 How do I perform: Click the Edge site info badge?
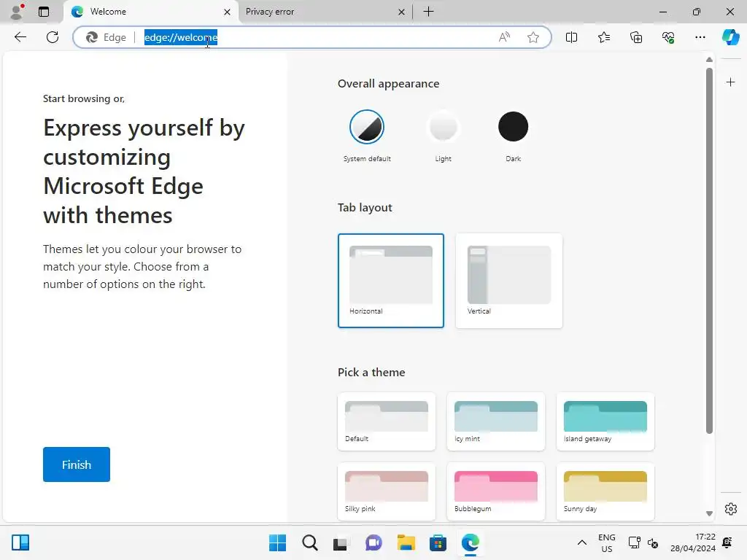pos(107,37)
